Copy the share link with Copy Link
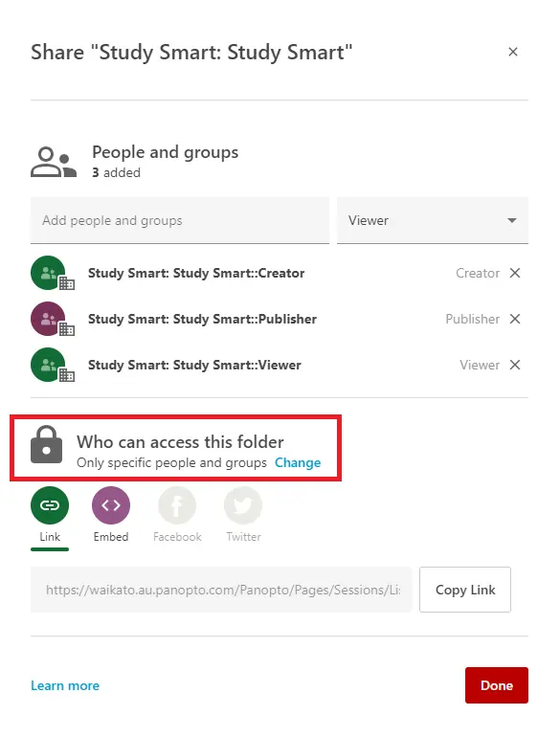This screenshot has width=560, height=737. (x=465, y=590)
